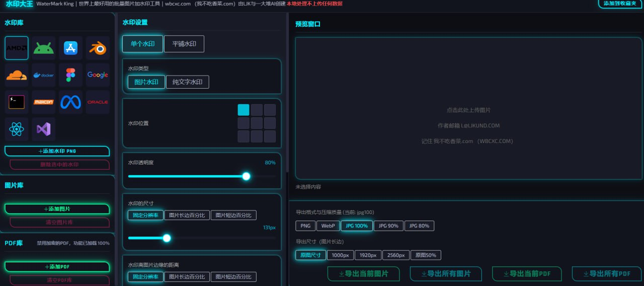
Task: Select JPG 90% export quality
Action: pos(388,226)
